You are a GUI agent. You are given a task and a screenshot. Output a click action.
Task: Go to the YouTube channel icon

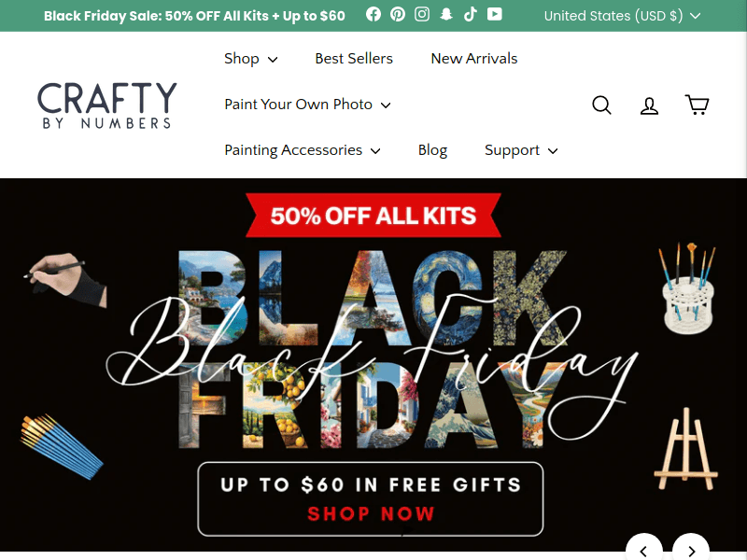pos(494,14)
